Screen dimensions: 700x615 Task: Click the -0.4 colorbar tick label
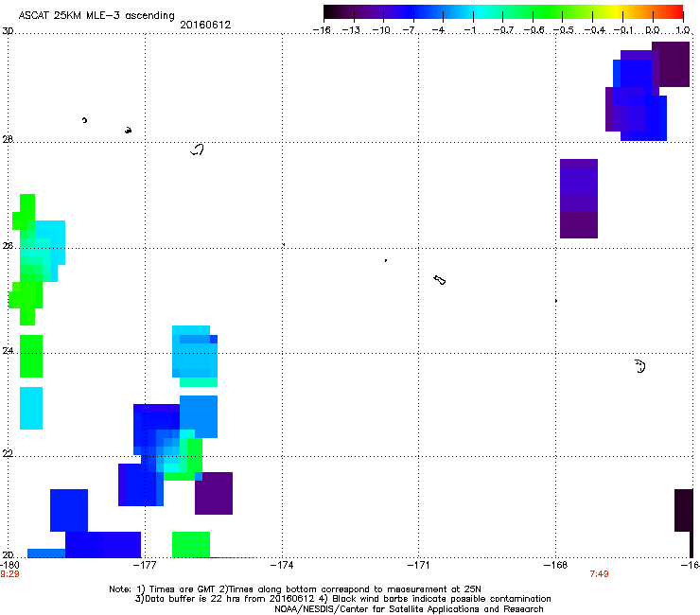(595, 30)
